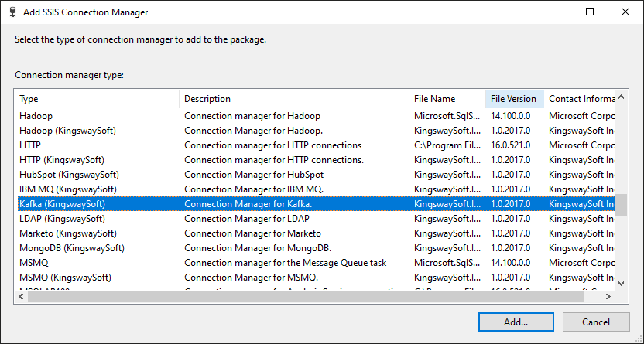
Task: Maximize the Add SSIS Connection Manager window
Action: 590,12
